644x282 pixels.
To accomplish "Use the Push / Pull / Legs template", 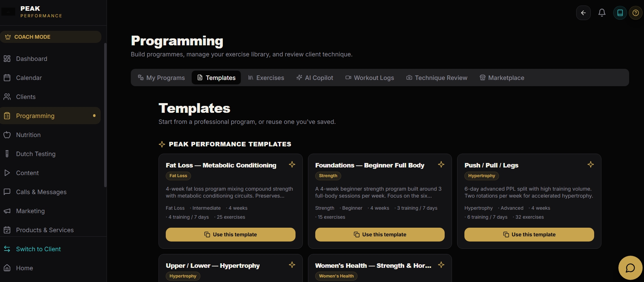I will [x=529, y=235].
